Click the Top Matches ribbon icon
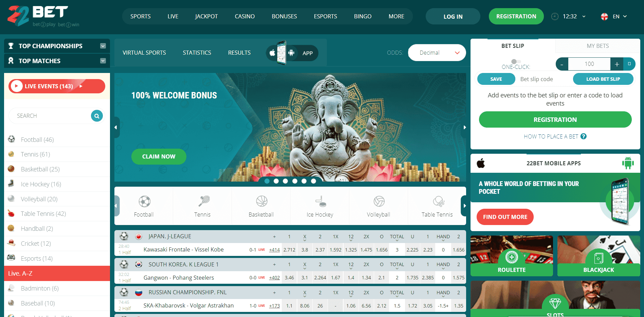The image size is (644, 317). [11, 61]
